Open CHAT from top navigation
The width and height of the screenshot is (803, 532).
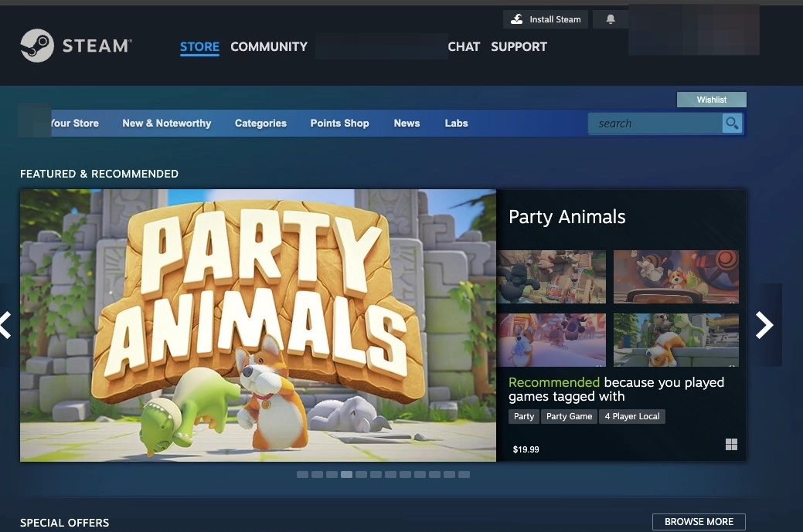pyautogui.click(x=464, y=46)
